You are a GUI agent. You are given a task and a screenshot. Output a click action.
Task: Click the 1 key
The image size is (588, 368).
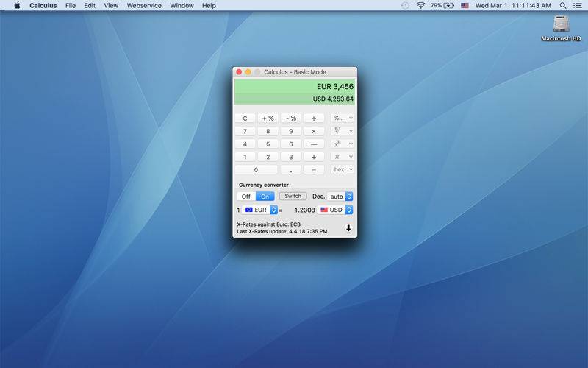[x=245, y=157]
